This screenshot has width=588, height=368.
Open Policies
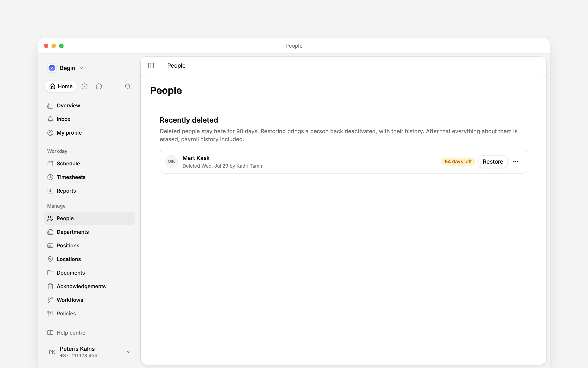tap(89, 314)
